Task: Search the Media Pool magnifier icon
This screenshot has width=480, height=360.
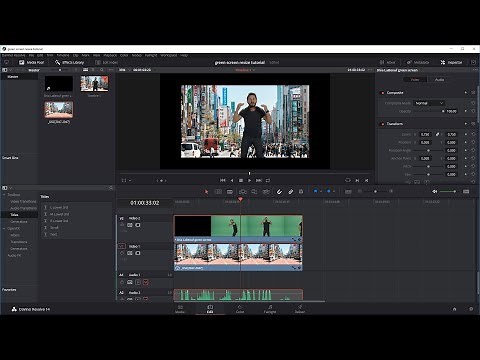Action: [x=102, y=70]
